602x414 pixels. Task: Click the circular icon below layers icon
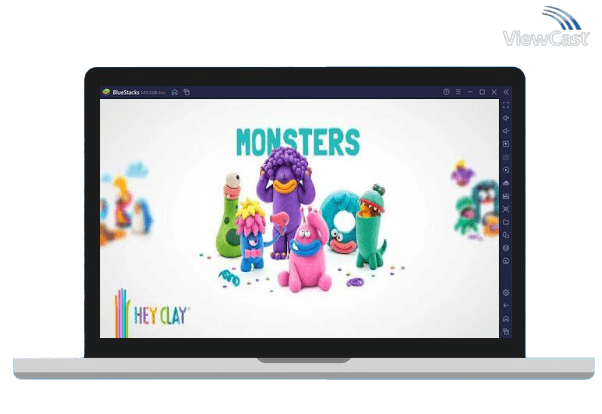[506, 261]
